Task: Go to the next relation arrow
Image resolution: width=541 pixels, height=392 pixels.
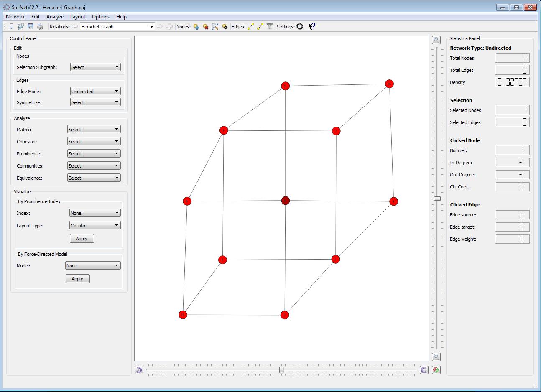Action: (x=159, y=26)
